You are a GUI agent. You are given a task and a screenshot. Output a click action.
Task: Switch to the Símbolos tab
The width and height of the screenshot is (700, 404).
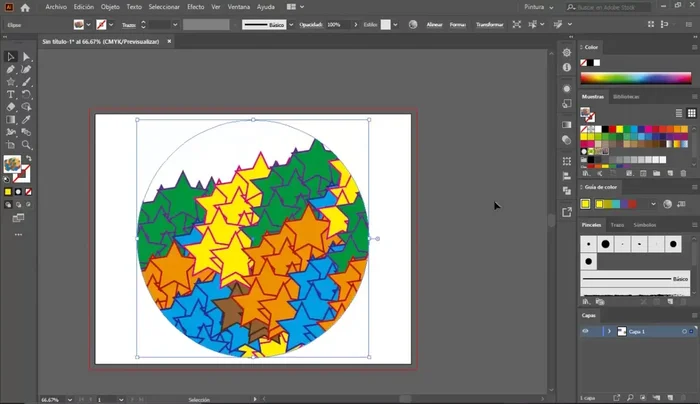[645, 225]
